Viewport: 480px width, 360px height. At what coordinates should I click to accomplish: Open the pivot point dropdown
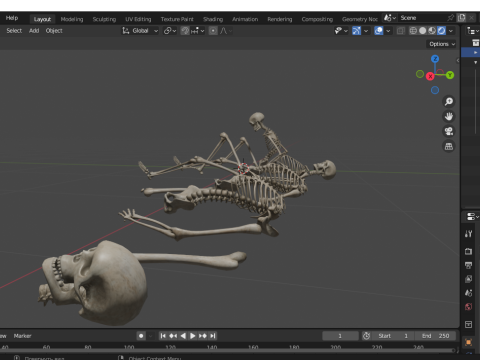[x=170, y=31]
